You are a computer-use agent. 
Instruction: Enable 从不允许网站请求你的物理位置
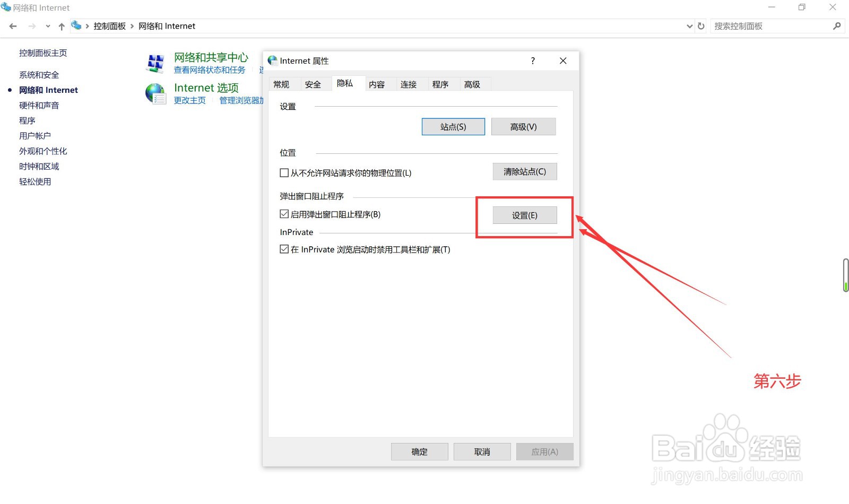click(284, 172)
